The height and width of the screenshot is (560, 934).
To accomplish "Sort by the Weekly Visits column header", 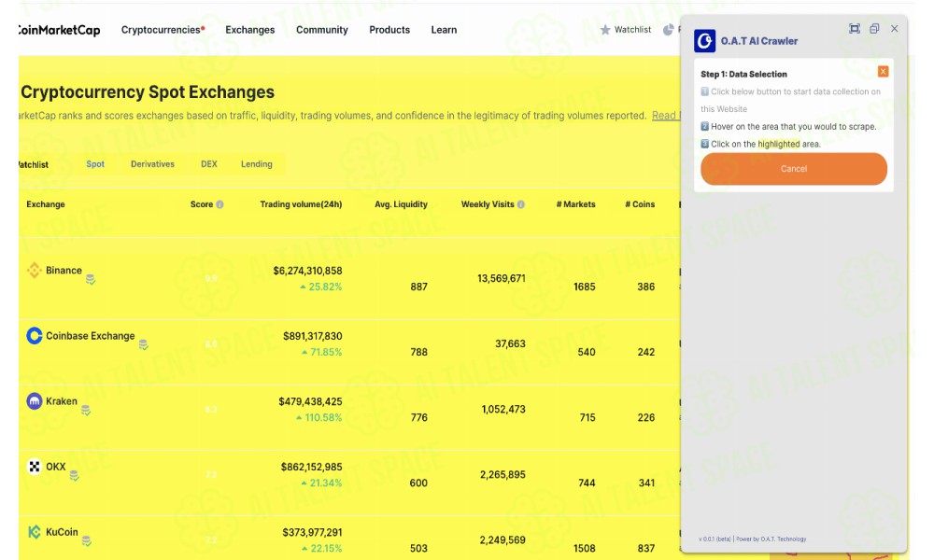I will (488, 204).
